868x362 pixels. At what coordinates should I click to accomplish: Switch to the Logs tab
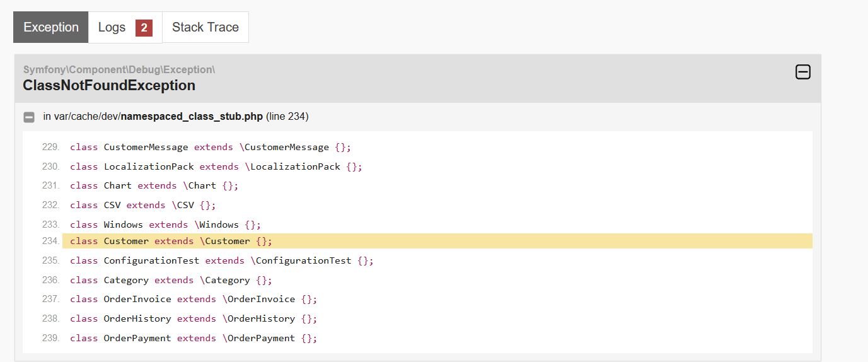point(125,27)
